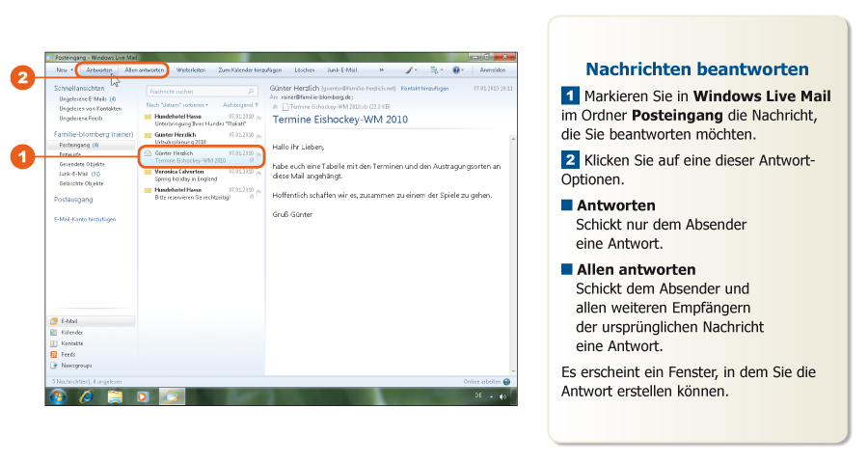Click Weiterleiten in the toolbar
This screenshot has height=463, width=868.
tap(191, 70)
